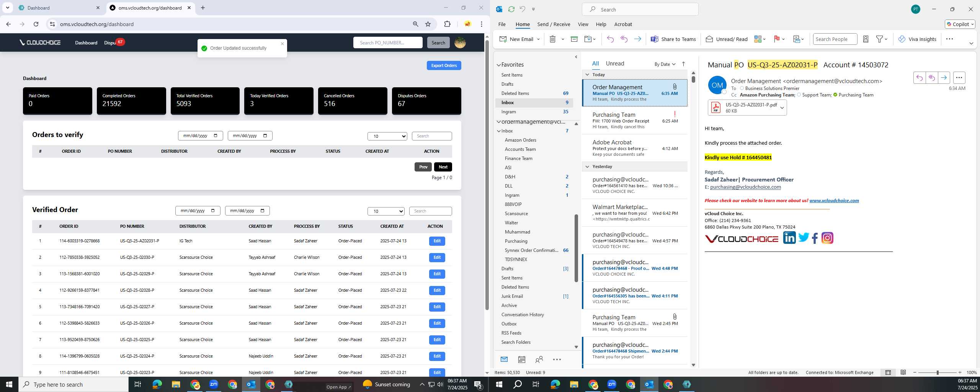The height and width of the screenshot is (392, 980).
Task: Open the Categorize color squares icon
Action: [758, 39]
